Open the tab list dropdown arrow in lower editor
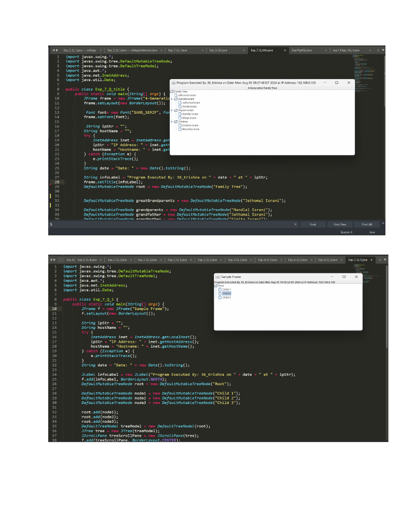 click(x=384, y=260)
